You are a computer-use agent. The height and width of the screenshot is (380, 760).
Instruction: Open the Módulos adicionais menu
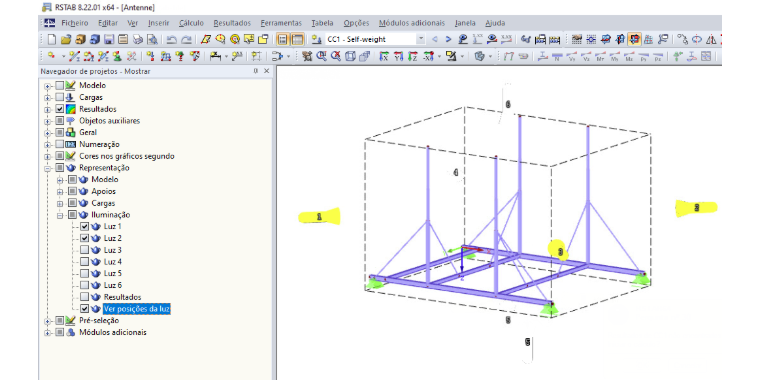412,23
